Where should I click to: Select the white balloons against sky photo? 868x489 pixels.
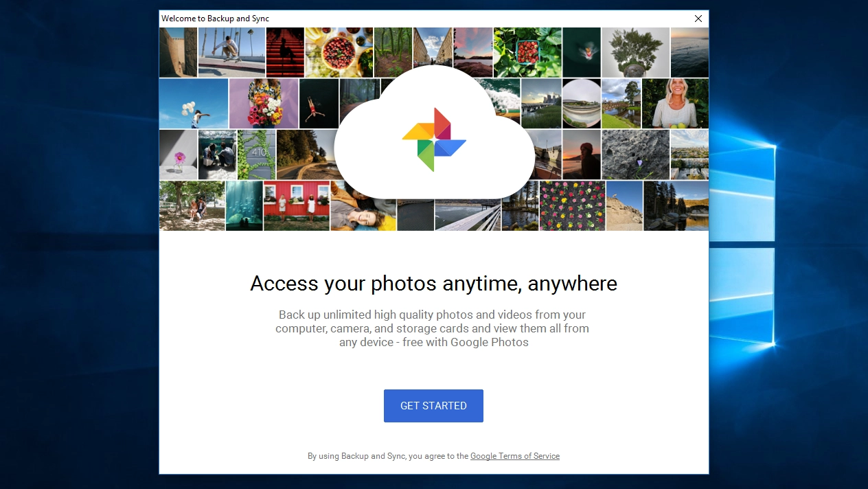(x=194, y=104)
